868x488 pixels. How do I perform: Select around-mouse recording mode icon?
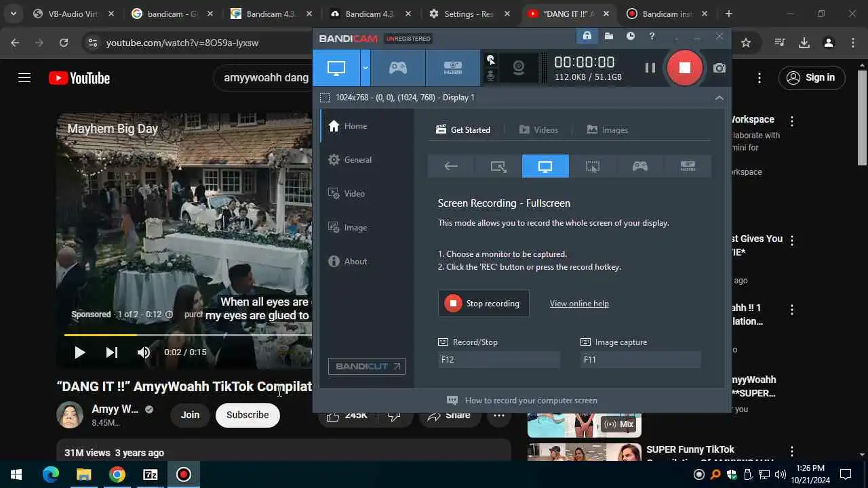[593, 166]
